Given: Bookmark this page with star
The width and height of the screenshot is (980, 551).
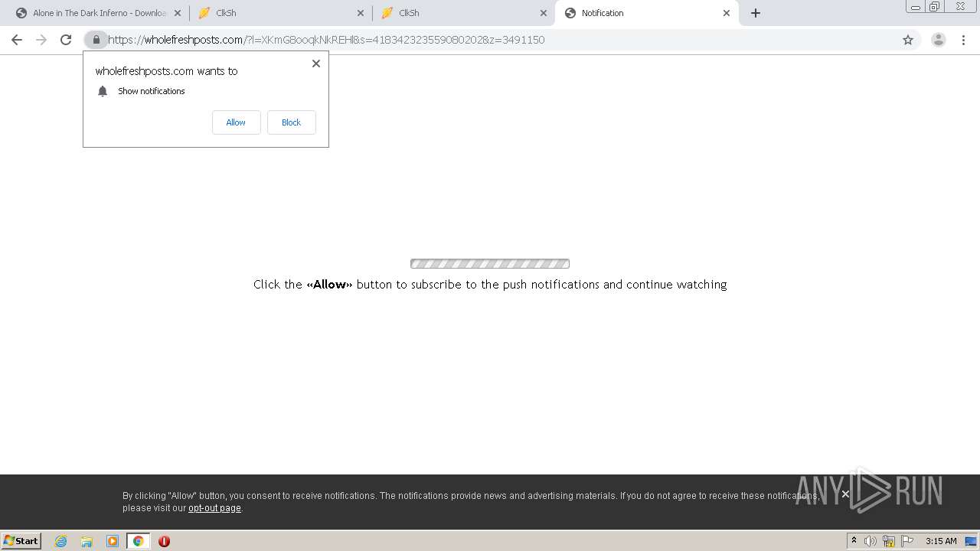Looking at the screenshot, I should (908, 40).
